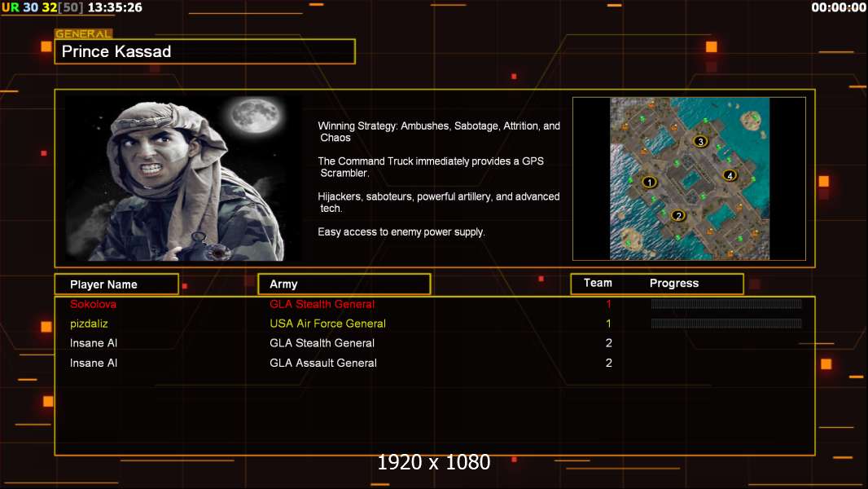Screen dimensions: 868x489
Task: Click team number 2 in Assault General row
Action: pos(609,363)
